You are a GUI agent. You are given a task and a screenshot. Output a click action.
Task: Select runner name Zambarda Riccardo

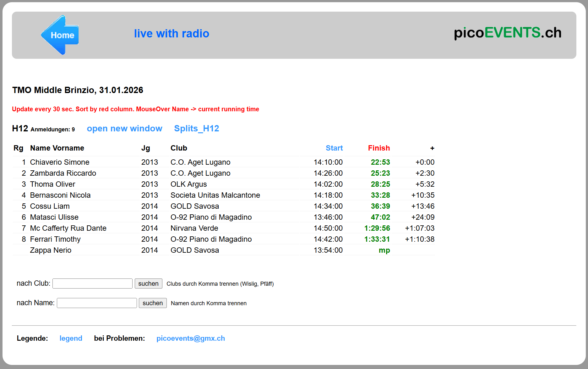(63, 173)
